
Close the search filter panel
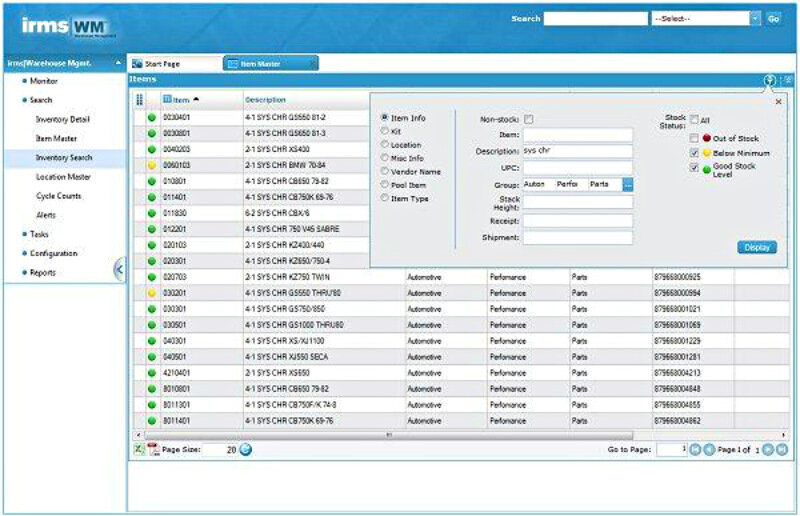tap(779, 102)
